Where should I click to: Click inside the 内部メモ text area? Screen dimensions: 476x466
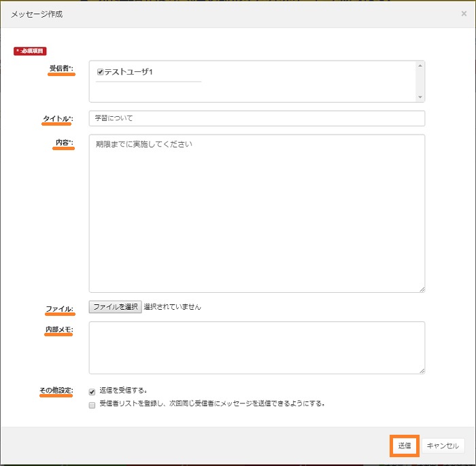256,347
